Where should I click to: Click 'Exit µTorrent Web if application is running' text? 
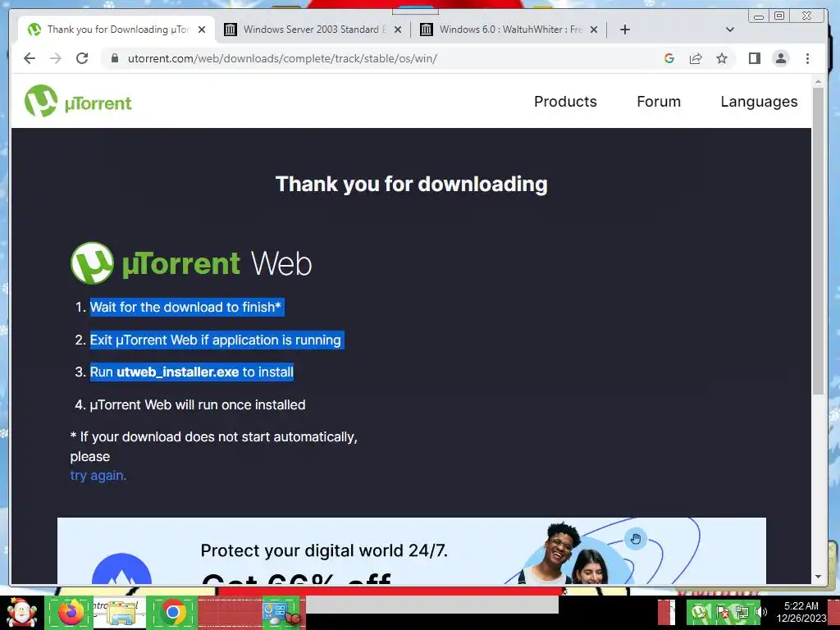click(x=216, y=340)
